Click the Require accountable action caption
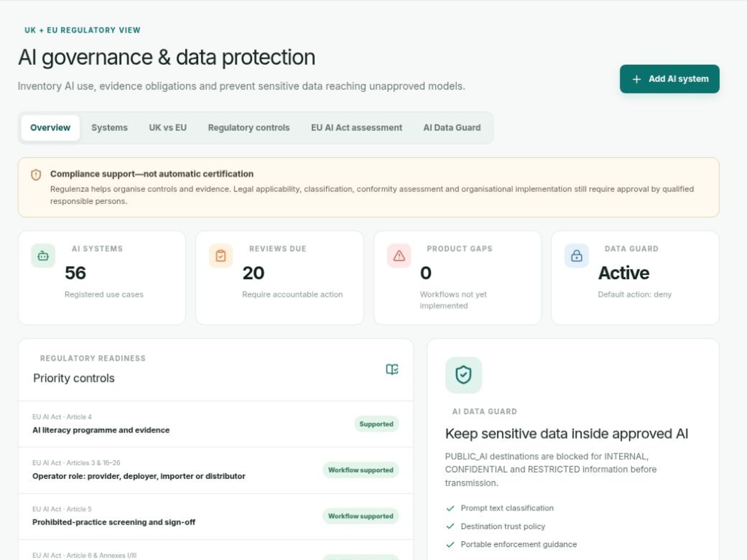The image size is (747, 560). [x=293, y=294]
